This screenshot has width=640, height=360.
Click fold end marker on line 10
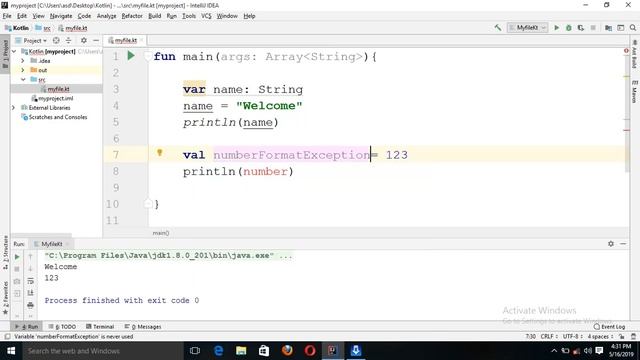(148, 203)
